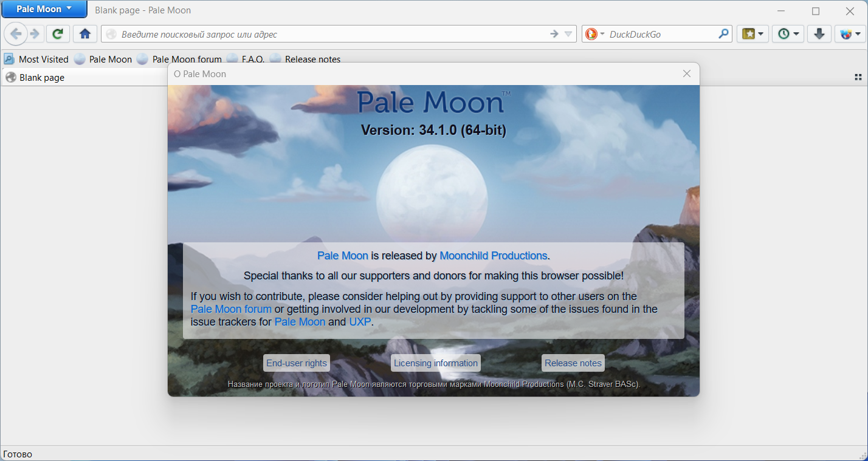Close the Pale Moon browser window
Viewport: 868px width, 461px height.
tap(850, 10)
